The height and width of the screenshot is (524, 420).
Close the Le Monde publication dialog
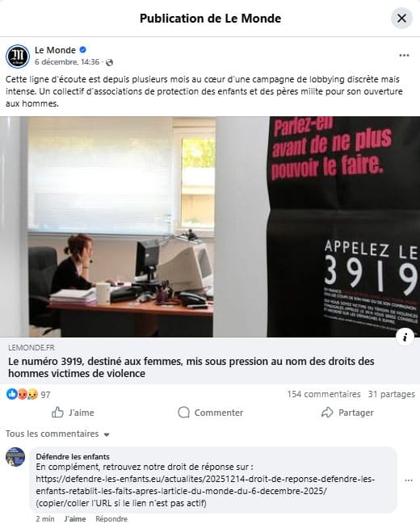(x=401, y=18)
